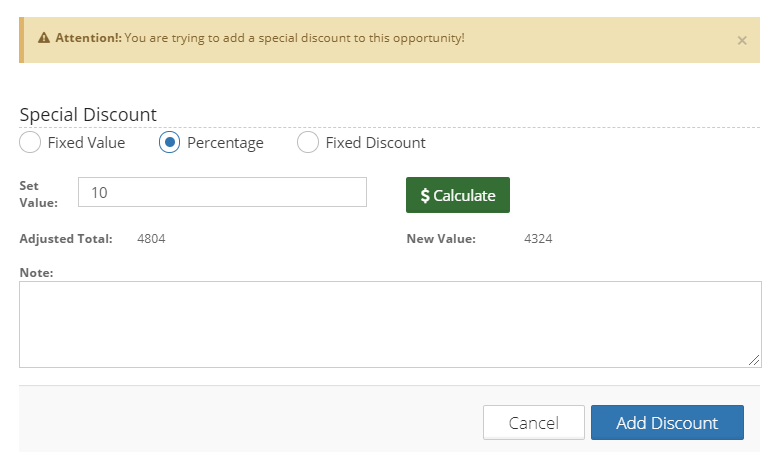Screen dimensions: 774x452
Task: Click the green Calculate button
Action: [458, 195]
